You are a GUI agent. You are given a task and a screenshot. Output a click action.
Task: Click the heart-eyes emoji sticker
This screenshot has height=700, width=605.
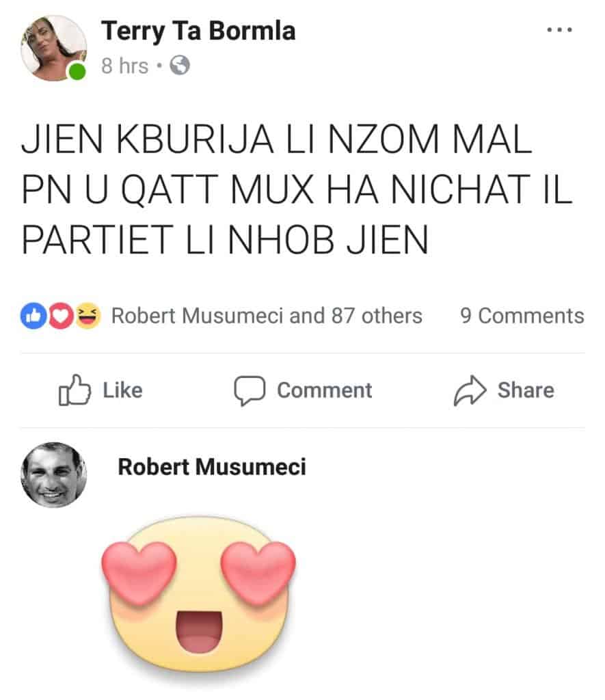point(198,595)
